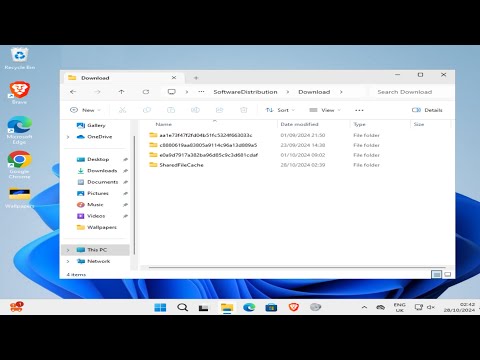The image size is (480, 360).
Task: Click the This PC monitor icon in address bar
Action: pos(172,92)
